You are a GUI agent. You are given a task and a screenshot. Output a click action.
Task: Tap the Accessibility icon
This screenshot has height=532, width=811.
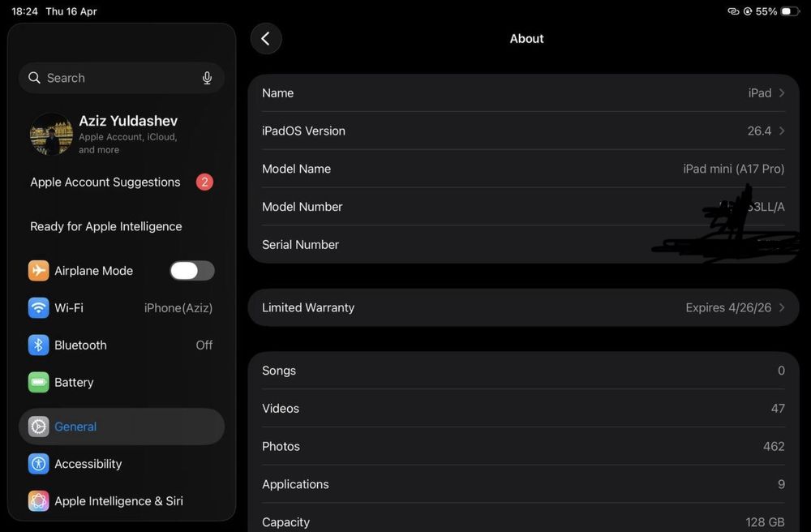[x=38, y=464]
